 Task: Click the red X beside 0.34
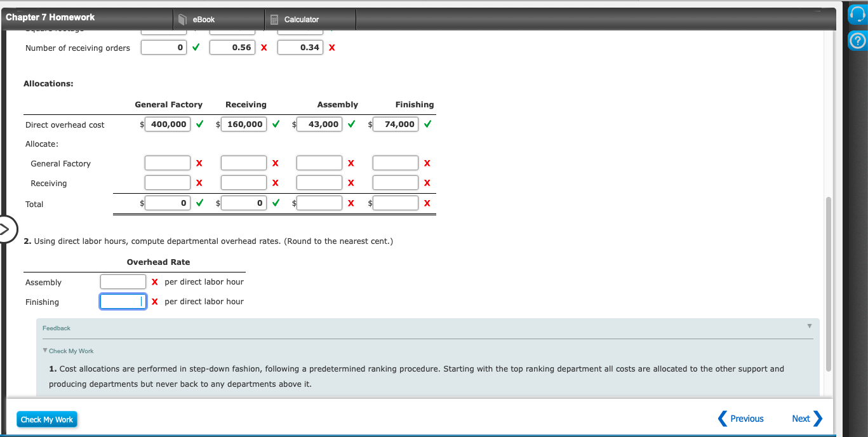[x=332, y=48]
